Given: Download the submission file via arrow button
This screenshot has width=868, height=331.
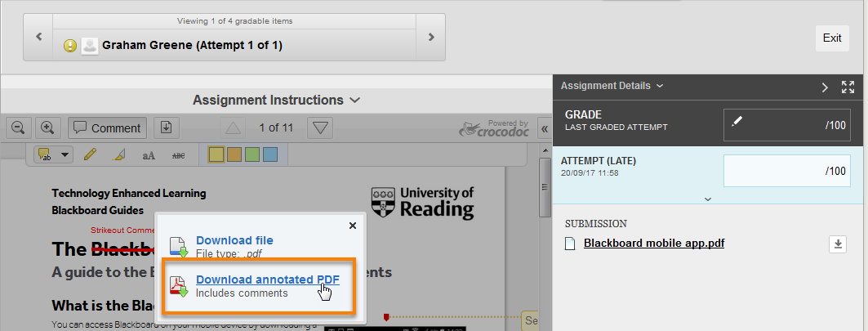Looking at the screenshot, I should [838, 244].
